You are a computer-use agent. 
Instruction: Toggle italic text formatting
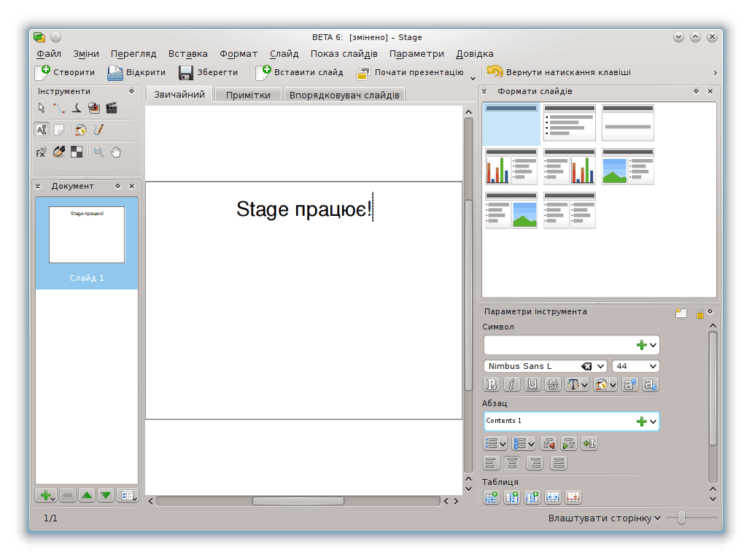coord(511,384)
